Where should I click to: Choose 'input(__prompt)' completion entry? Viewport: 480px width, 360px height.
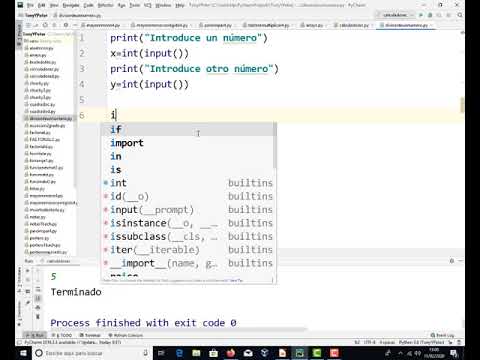pos(189,209)
